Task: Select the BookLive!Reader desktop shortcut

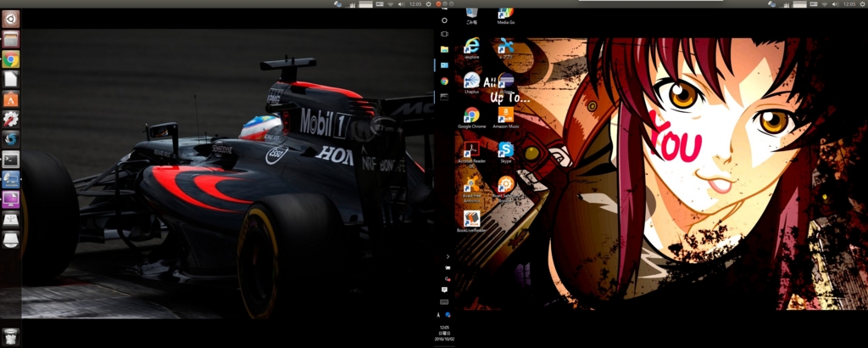Action: [471, 221]
